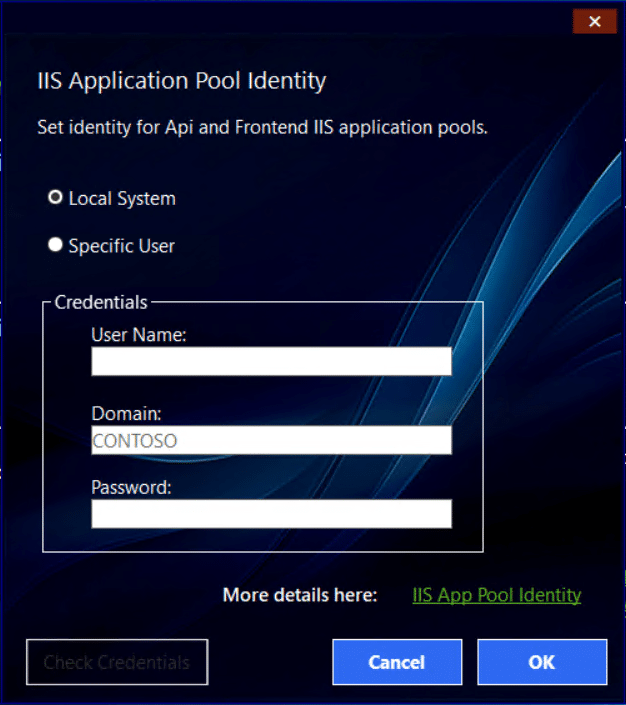
Task: Focus the Domain field containing CONTOSO
Action: (x=271, y=440)
